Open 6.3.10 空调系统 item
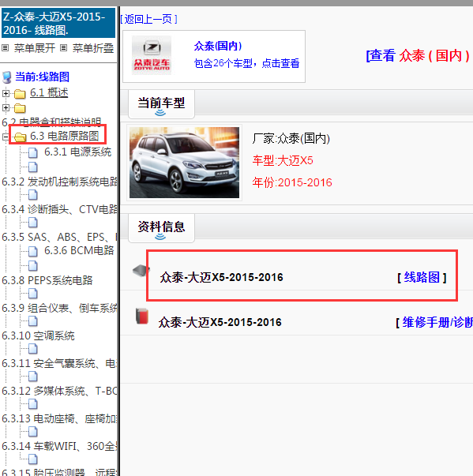This screenshot has width=473, height=476. (38, 335)
